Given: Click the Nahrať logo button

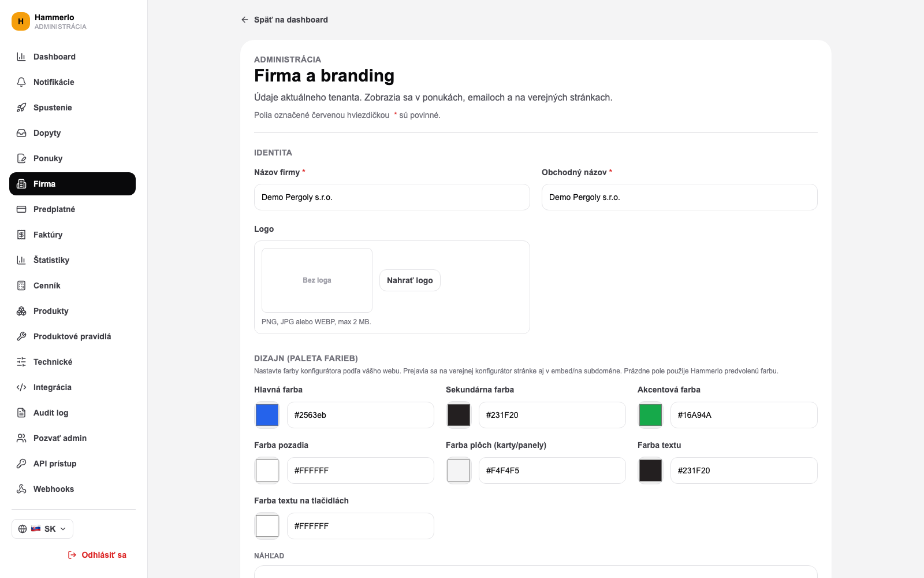Looking at the screenshot, I should tap(410, 280).
